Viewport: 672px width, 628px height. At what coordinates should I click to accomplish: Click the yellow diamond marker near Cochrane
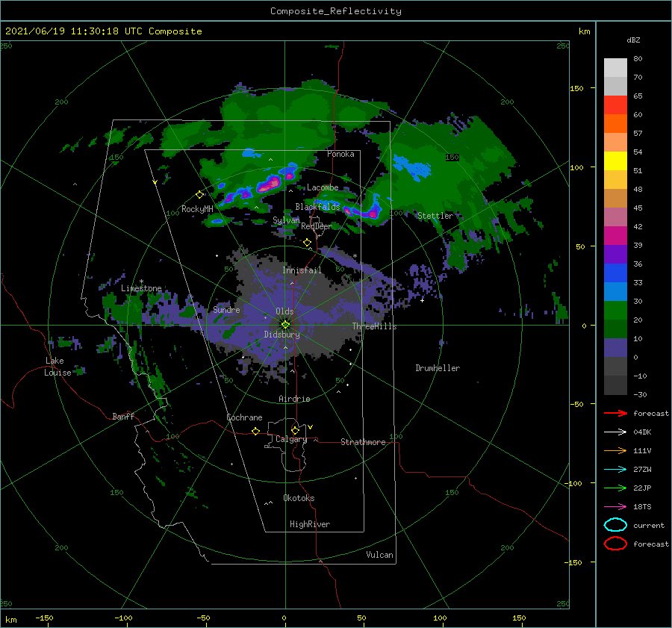255,431
